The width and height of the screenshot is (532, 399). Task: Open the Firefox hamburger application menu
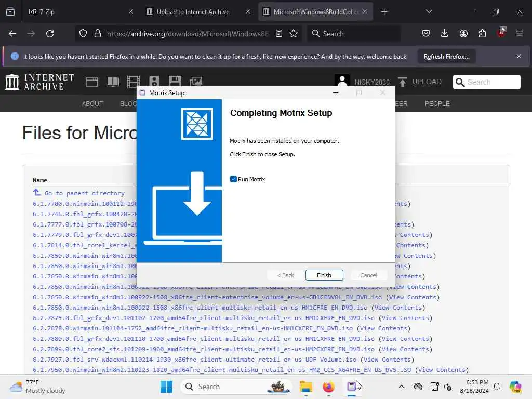[520, 34]
